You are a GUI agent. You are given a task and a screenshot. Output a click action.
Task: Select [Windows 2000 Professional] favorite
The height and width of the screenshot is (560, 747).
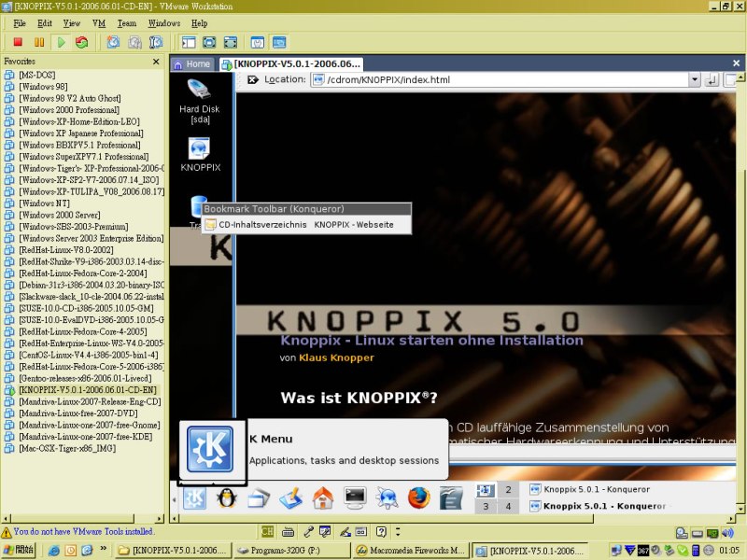(69, 110)
